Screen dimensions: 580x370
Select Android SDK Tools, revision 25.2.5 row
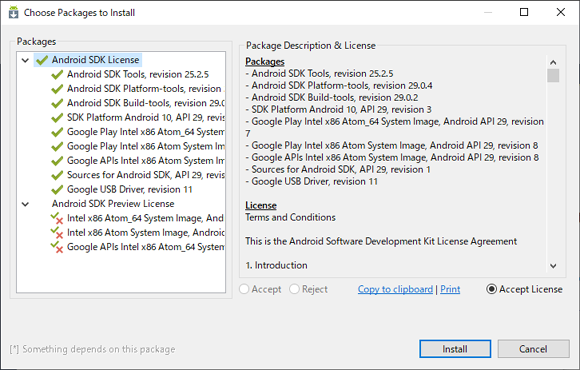tap(138, 74)
